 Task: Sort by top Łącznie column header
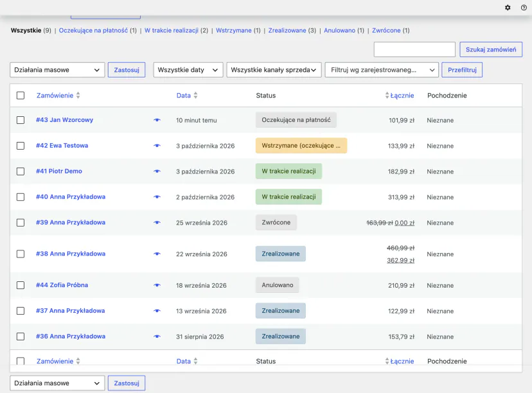(402, 95)
